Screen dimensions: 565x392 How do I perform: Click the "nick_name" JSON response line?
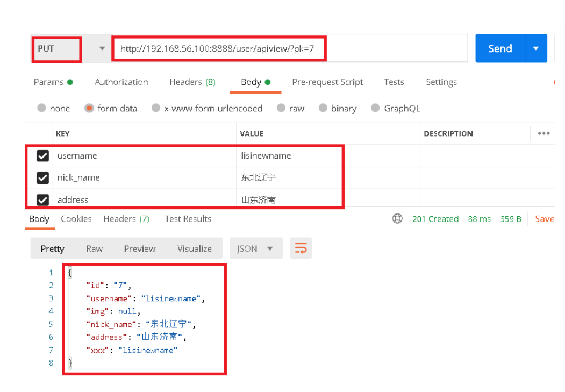(x=141, y=324)
